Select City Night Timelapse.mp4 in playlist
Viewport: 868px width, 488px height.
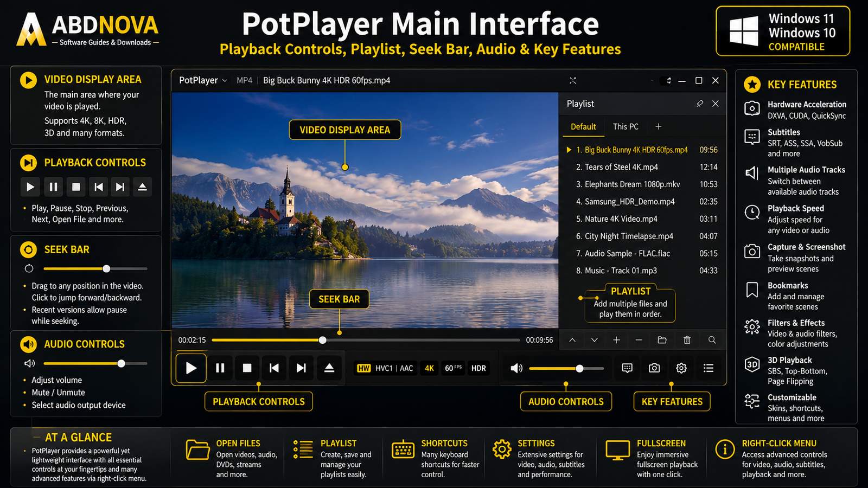pos(642,236)
